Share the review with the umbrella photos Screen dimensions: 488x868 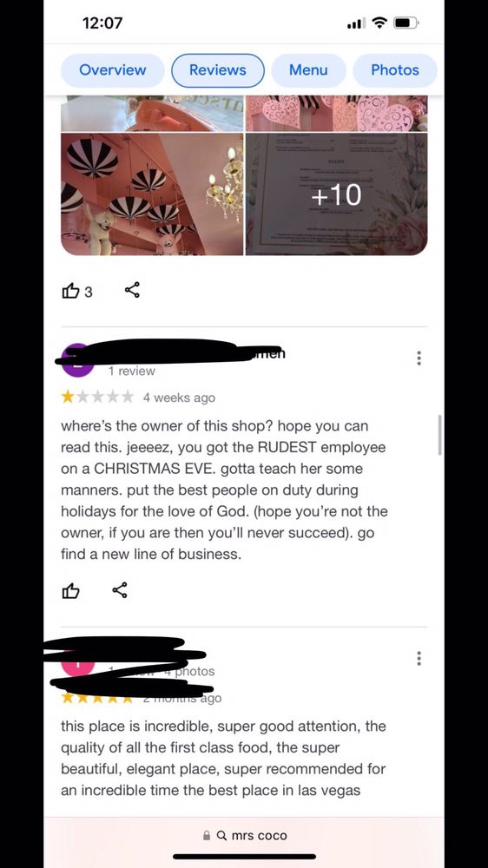(x=132, y=290)
